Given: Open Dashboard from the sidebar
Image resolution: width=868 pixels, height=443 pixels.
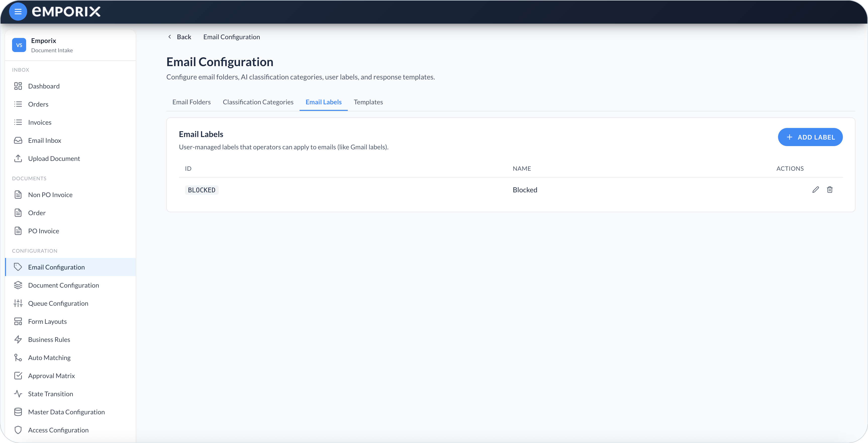Looking at the screenshot, I should coord(70,86).
